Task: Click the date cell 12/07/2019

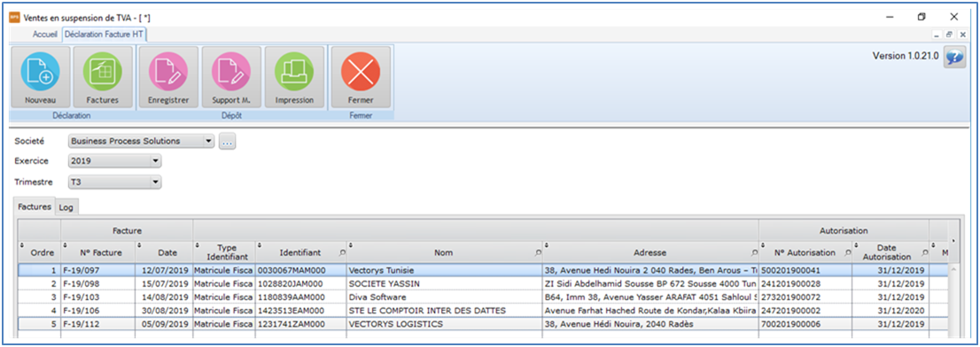Action: pyautogui.click(x=165, y=270)
